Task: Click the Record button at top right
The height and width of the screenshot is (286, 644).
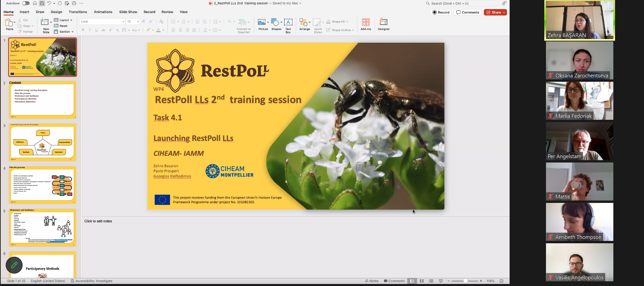Action: 441,12
